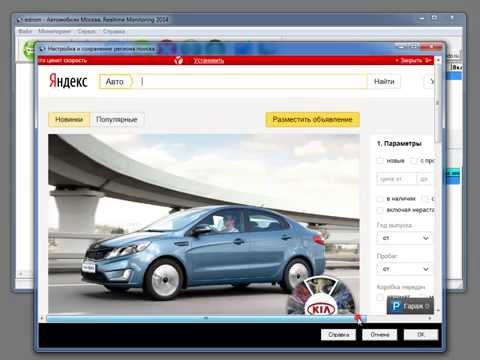Toggle the checkbox right of в наличии
The height and width of the screenshot is (360, 480).
point(426,199)
